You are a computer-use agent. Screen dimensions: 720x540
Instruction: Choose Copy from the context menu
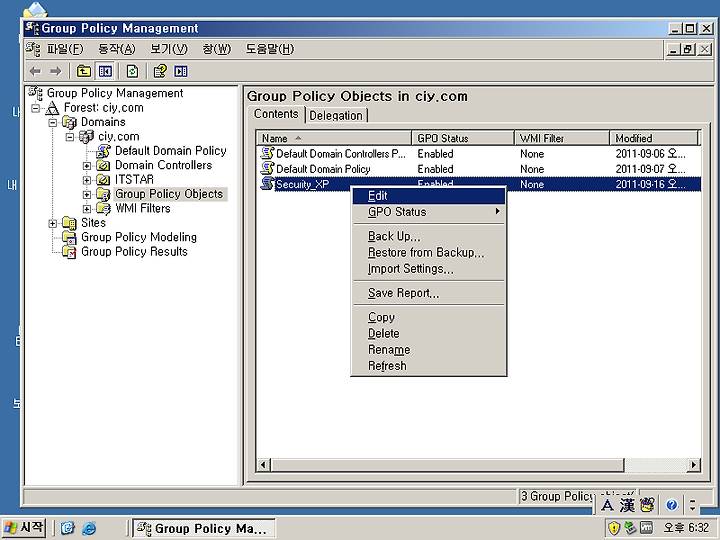[x=429, y=317]
